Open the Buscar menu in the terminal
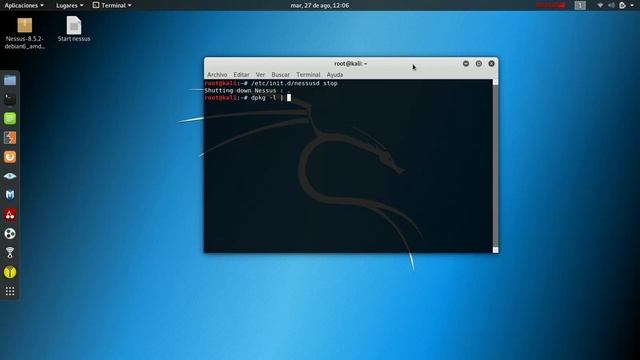640x360 pixels. tap(280, 75)
